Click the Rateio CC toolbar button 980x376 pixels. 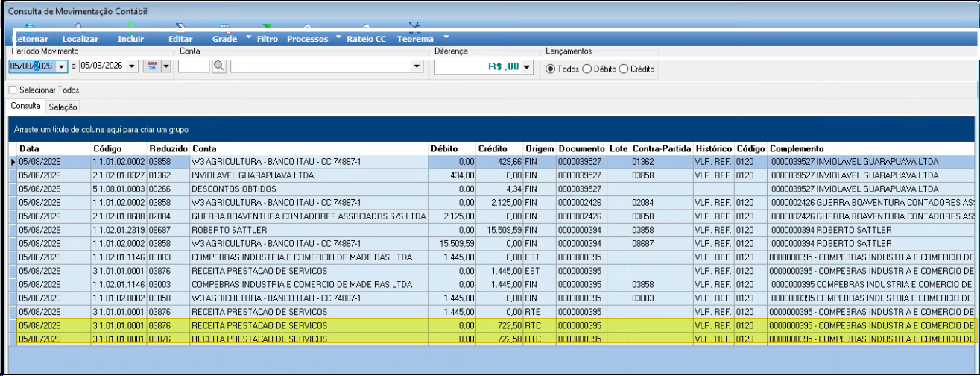click(366, 39)
